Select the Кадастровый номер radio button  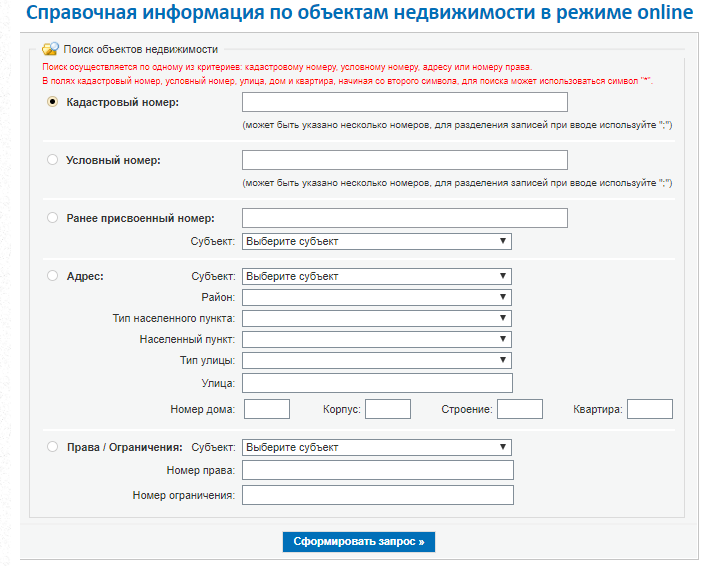(53, 102)
